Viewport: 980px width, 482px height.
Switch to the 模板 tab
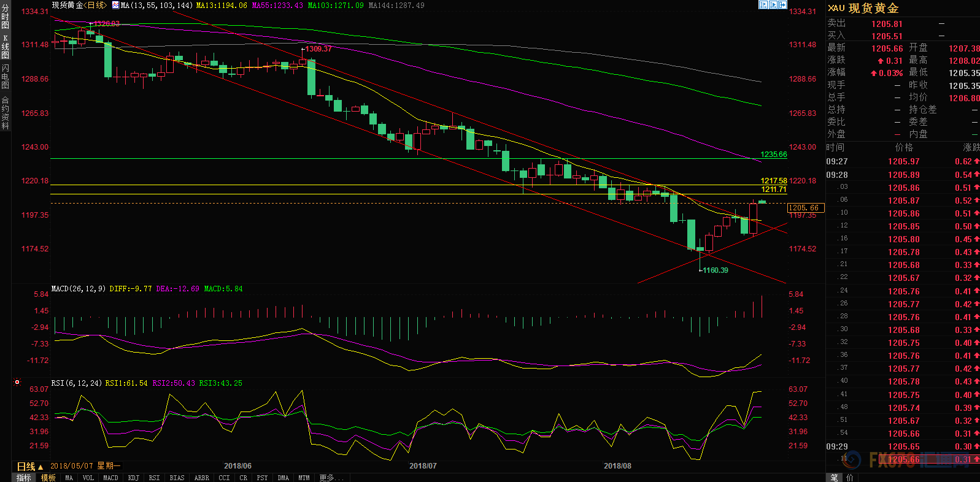[48, 478]
